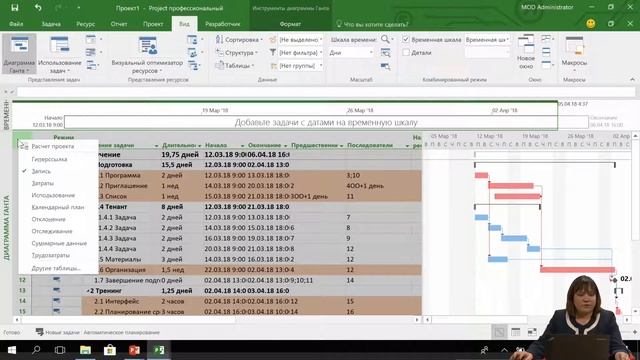Click the group by icon
Image resolution: width=640 pixels, height=360 pixels.
[x=273, y=66]
